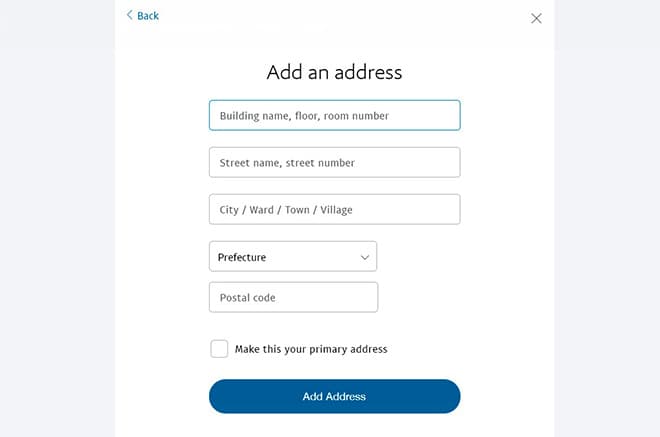Click the back chevron arrow icon

point(129,15)
